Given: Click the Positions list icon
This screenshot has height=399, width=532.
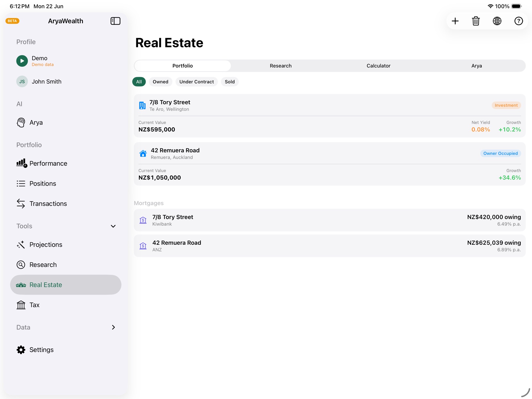Looking at the screenshot, I should [x=21, y=184].
